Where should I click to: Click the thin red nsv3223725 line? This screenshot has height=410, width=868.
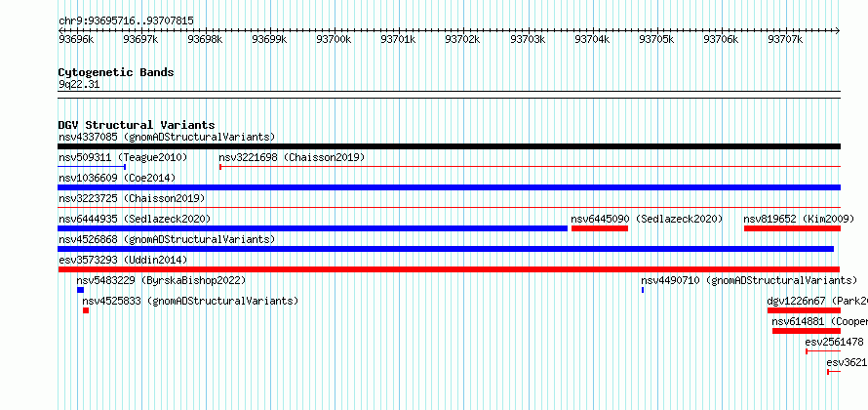(449, 207)
